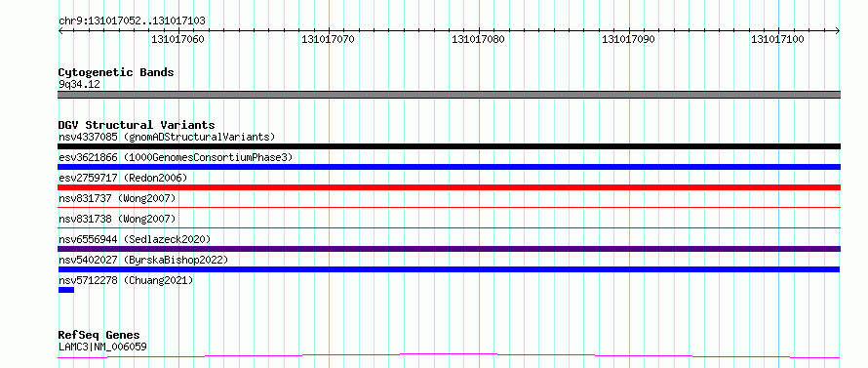Click the thin red nsv831737 line
The width and height of the screenshot is (868, 368).
click(x=449, y=207)
